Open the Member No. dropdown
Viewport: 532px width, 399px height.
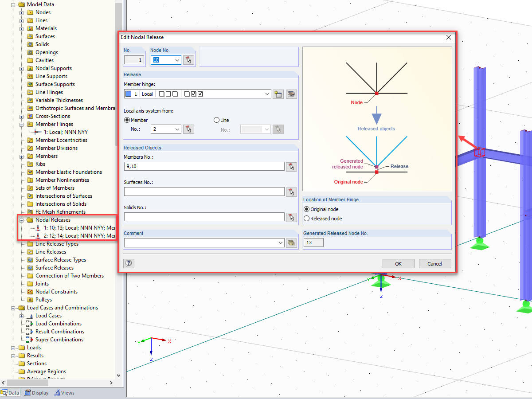point(177,129)
